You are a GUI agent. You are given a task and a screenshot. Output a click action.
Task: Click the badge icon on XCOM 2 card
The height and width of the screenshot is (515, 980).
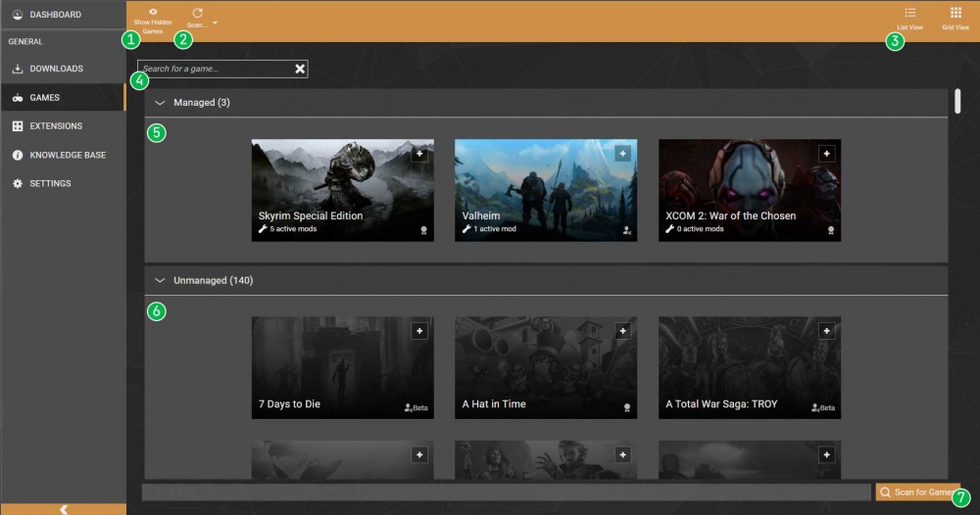pos(831,230)
